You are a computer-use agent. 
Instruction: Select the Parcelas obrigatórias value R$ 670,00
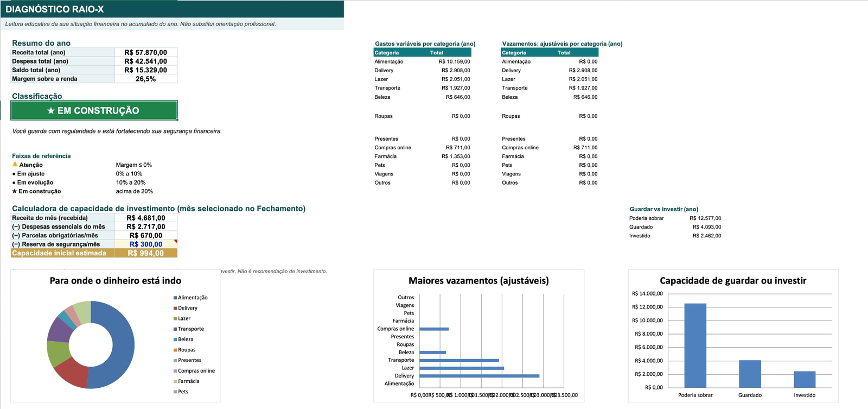coord(146,236)
